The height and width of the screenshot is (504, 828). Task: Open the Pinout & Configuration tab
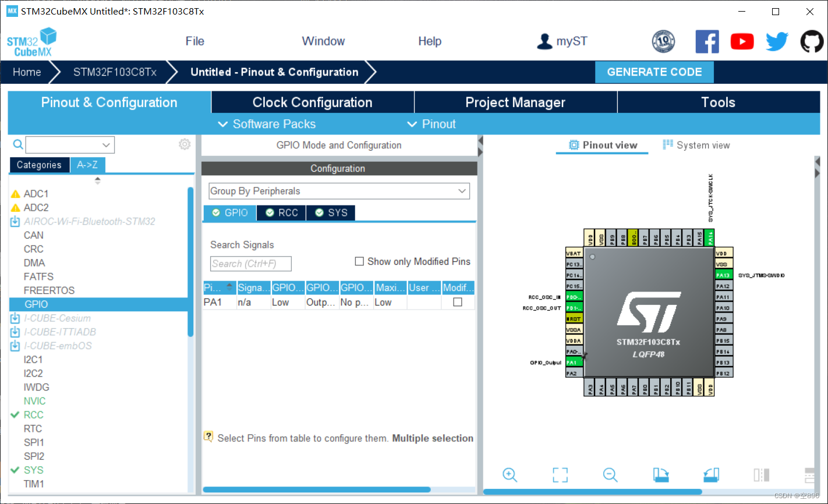pos(109,102)
